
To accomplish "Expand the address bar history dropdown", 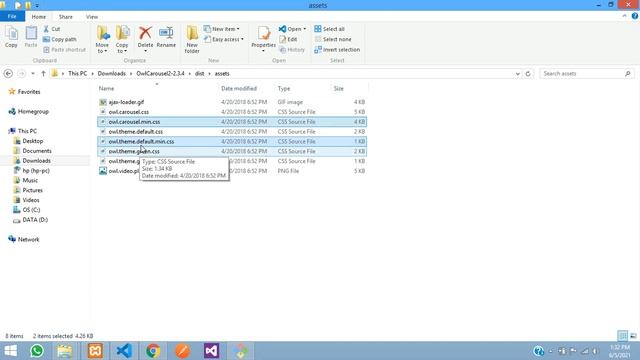I will click(518, 73).
